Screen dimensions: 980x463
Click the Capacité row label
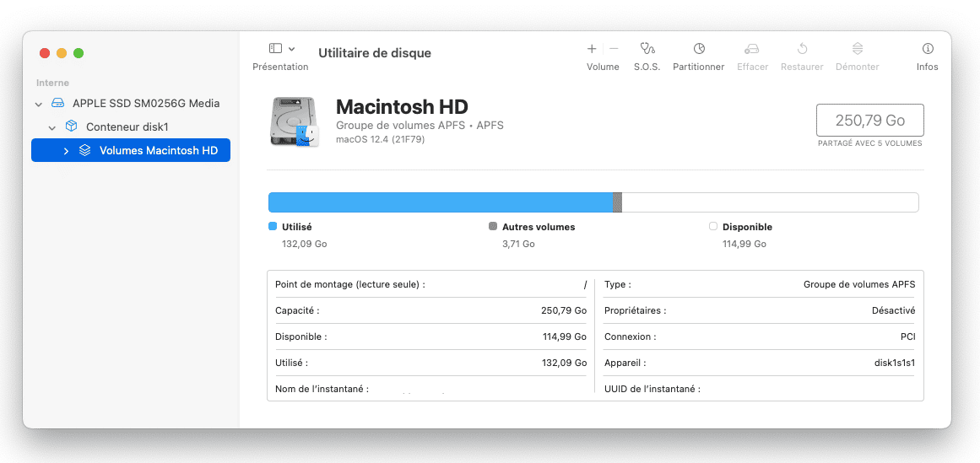(297, 310)
